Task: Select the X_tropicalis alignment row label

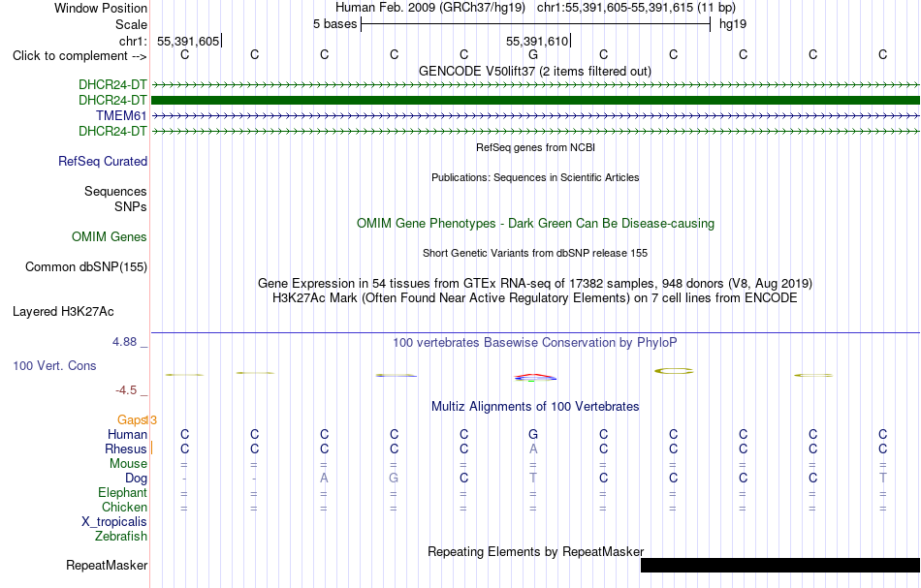Action: click(114, 522)
